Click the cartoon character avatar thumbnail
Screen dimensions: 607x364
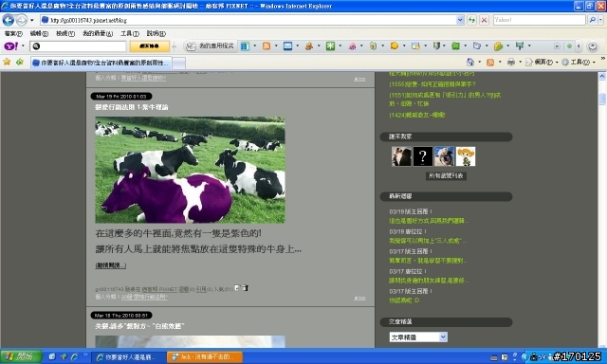pos(466,156)
